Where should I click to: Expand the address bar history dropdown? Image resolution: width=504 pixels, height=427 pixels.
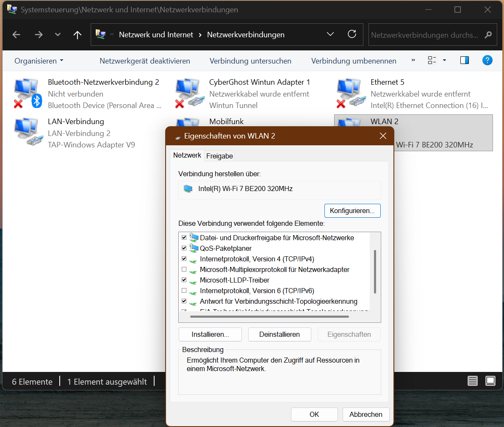[330, 34]
